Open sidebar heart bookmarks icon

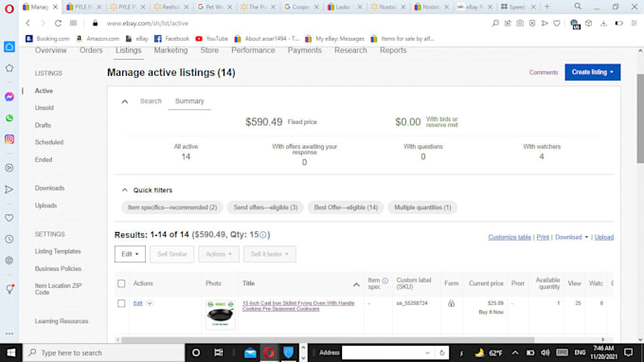pos(9,218)
